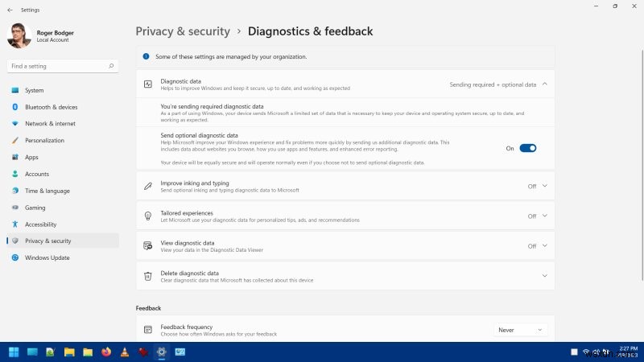
Task: Focus the Find a setting search box
Action: 63,66
